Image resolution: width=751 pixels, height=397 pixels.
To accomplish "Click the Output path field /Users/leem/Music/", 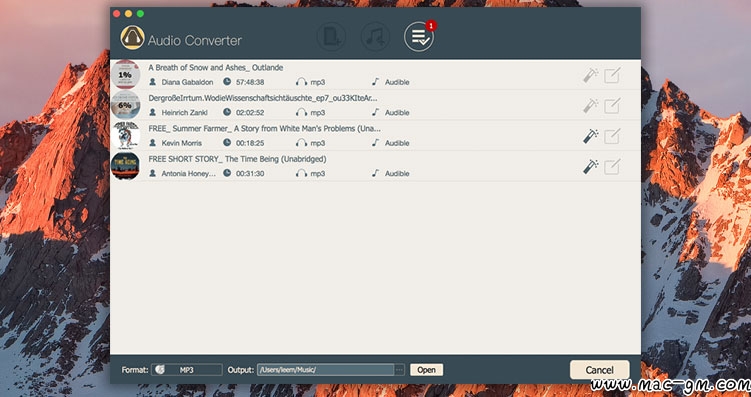I will [x=325, y=370].
